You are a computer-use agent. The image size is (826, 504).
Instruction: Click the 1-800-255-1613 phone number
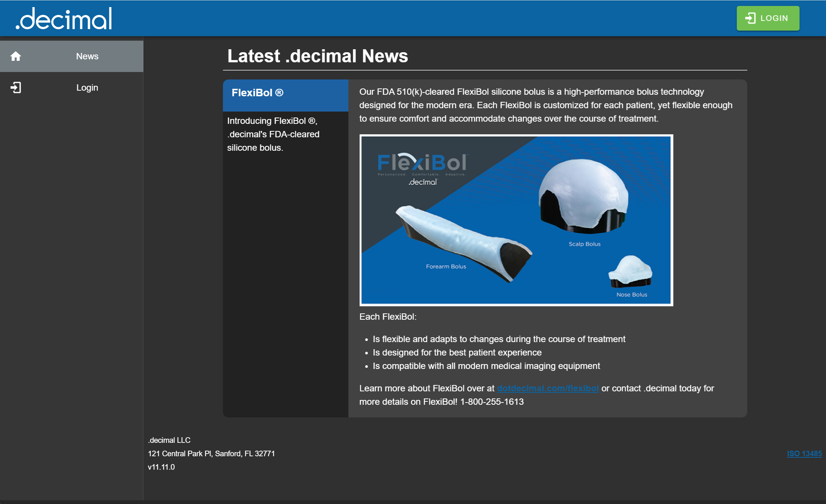(492, 402)
